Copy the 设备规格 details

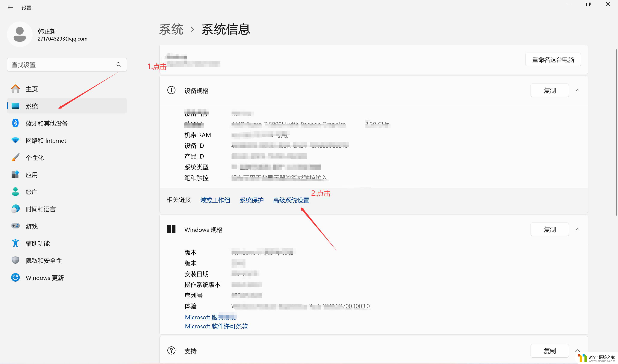[x=550, y=91]
